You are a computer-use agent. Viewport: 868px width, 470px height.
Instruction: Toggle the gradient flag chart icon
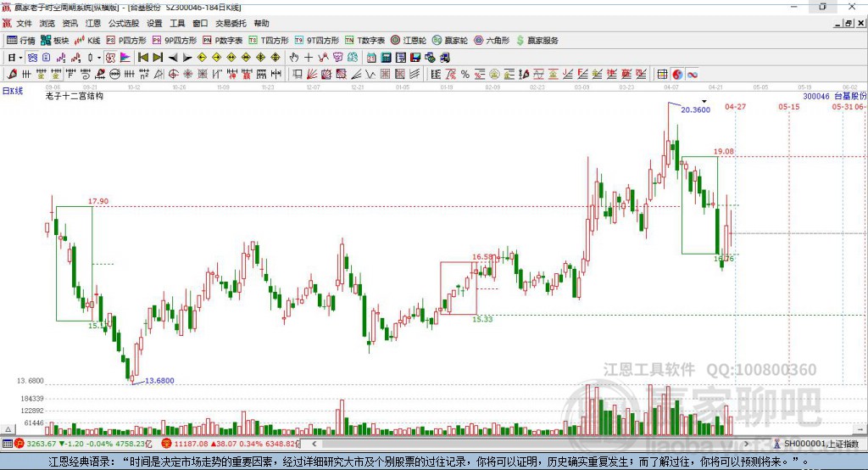pos(125,58)
